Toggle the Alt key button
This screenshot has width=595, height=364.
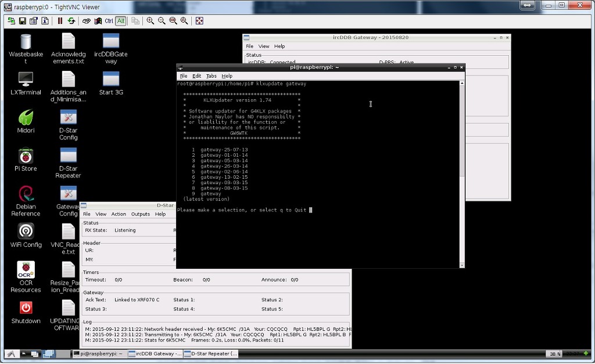coord(120,21)
